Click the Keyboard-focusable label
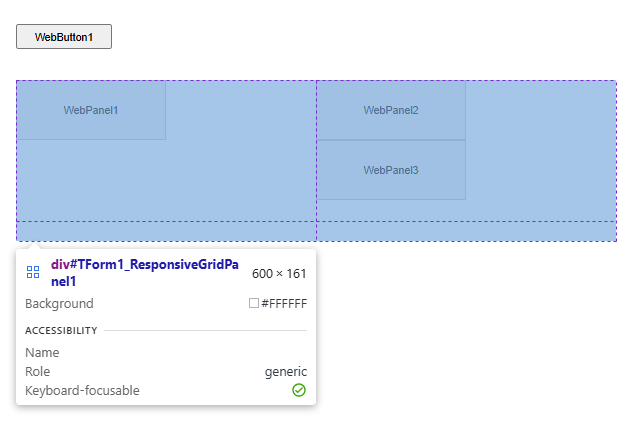635x427 pixels. [82, 390]
